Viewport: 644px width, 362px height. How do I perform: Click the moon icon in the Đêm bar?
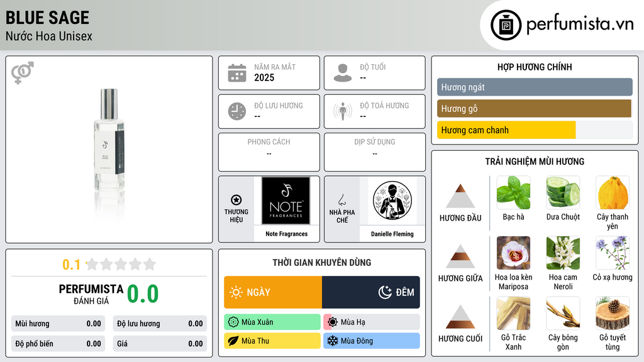385,292
